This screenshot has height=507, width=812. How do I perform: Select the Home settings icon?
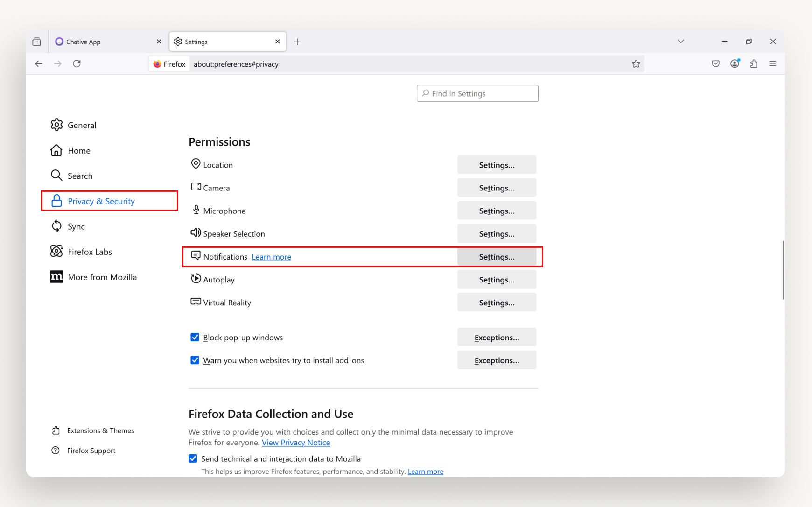pyautogui.click(x=56, y=150)
